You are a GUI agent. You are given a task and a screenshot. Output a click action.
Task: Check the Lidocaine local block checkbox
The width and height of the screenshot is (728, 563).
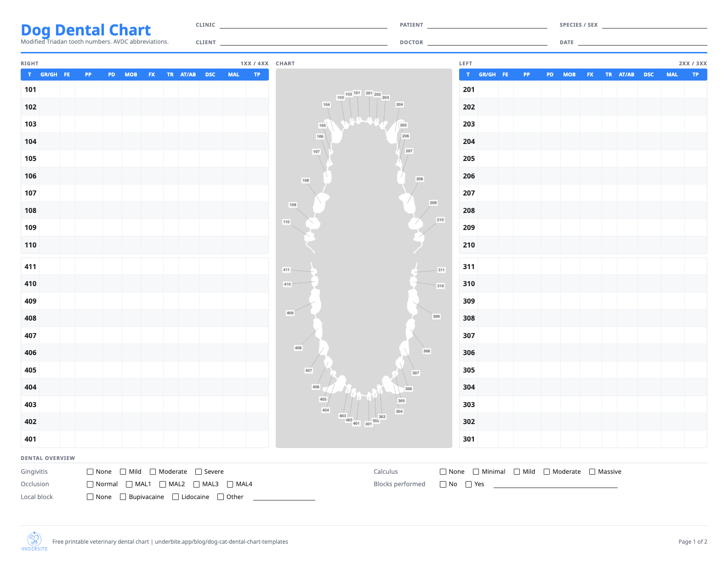point(176,497)
